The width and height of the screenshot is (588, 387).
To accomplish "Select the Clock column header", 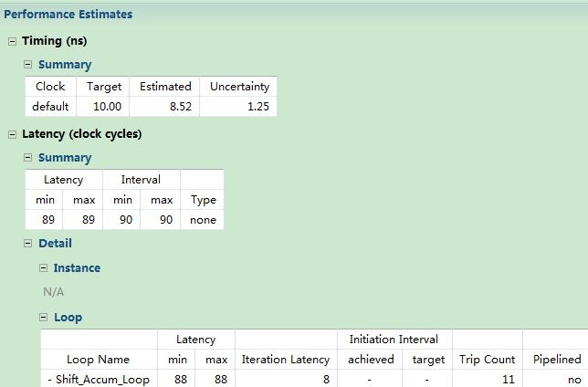I will [x=50, y=87].
